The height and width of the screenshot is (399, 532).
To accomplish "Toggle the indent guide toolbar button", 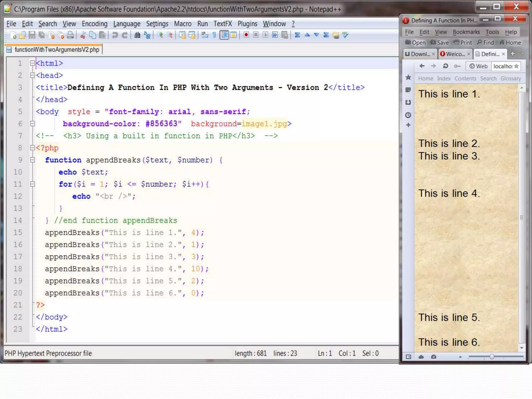I will (224, 35).
